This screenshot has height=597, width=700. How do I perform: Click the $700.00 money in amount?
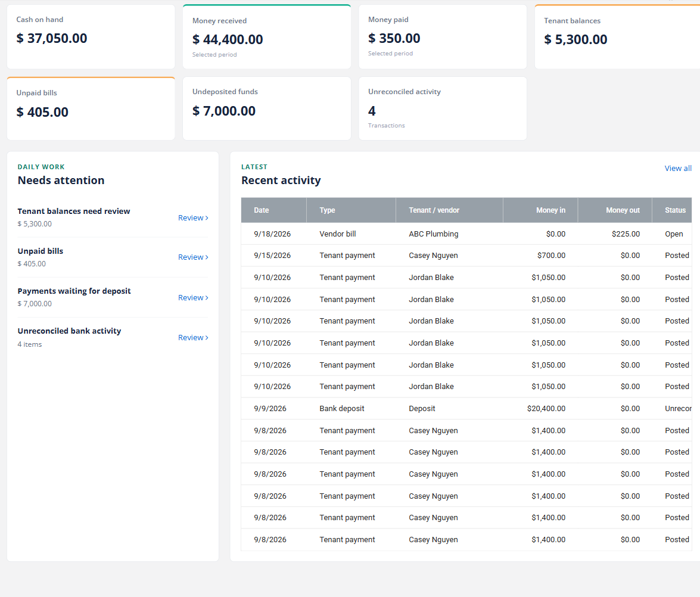coord(551,256)
